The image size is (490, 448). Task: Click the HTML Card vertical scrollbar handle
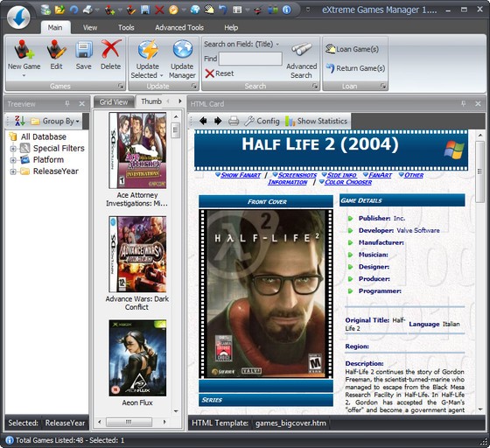coord(480,171)
